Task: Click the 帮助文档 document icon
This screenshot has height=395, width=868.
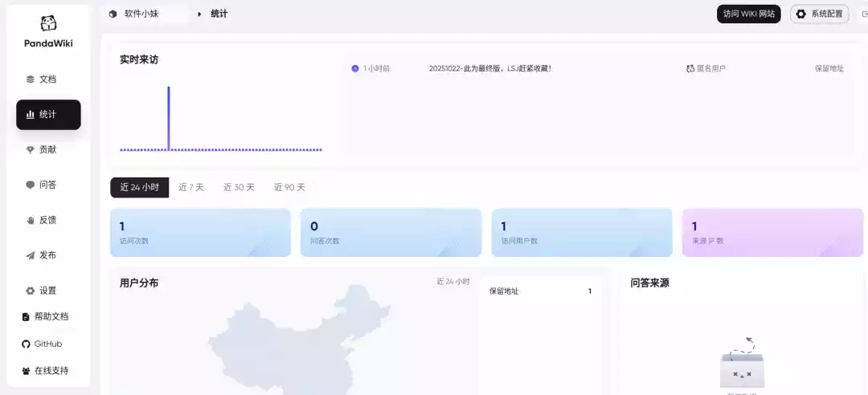Action: [x=26, y=317]
